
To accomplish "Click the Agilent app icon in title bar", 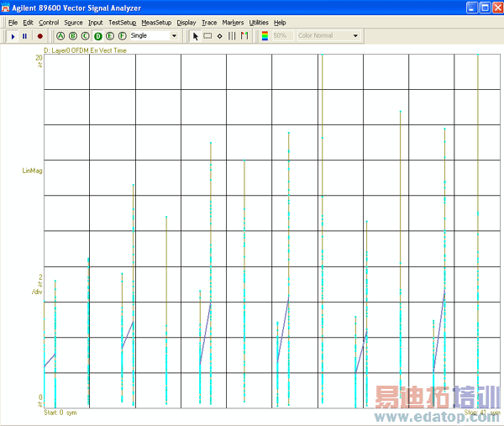I will pos(6,8).
